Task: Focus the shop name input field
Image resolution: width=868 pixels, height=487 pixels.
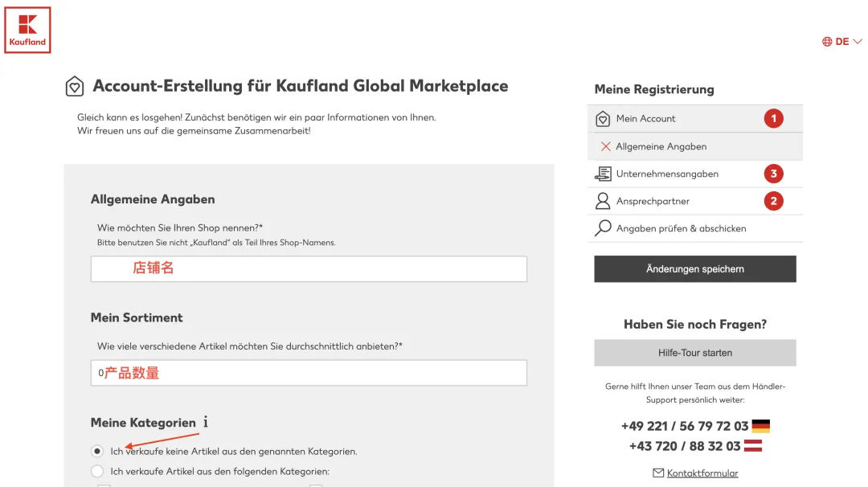Action: (309, 269)
